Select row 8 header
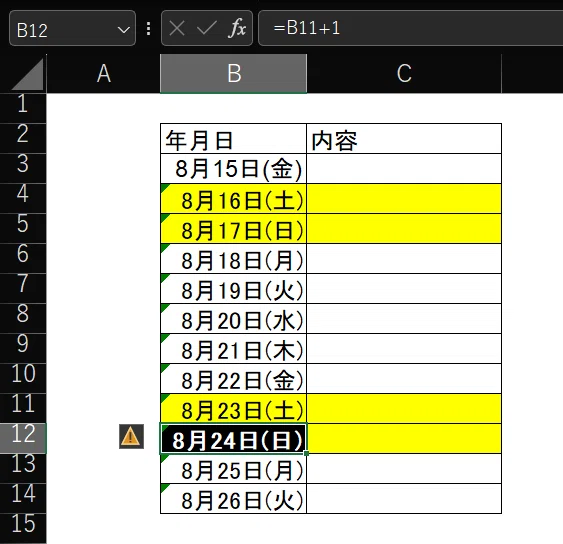 click(x=23, y=318)
